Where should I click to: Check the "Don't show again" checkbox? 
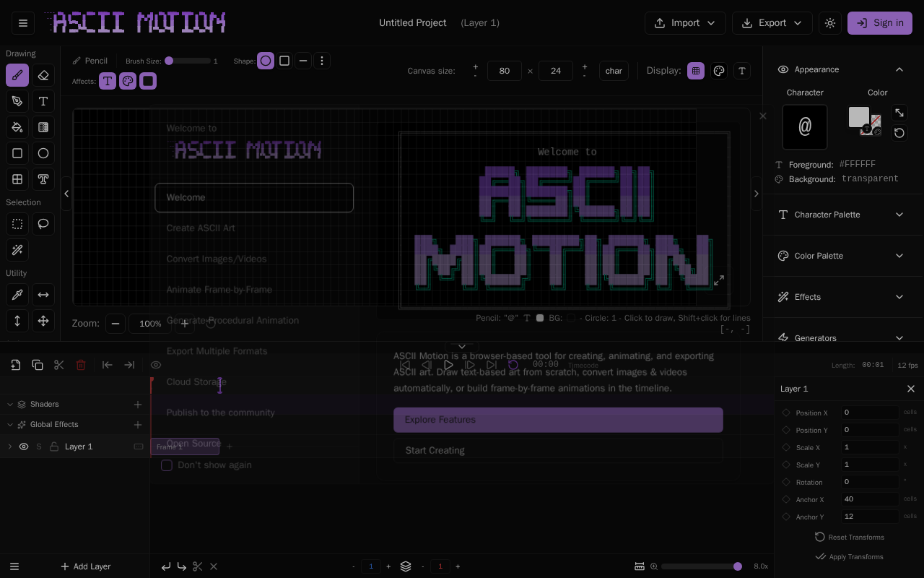[x=167, y=465]
